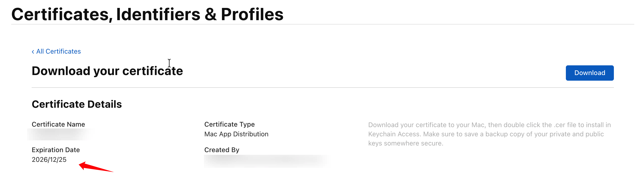Click the ampersand in the page title

tap(210, 14)
